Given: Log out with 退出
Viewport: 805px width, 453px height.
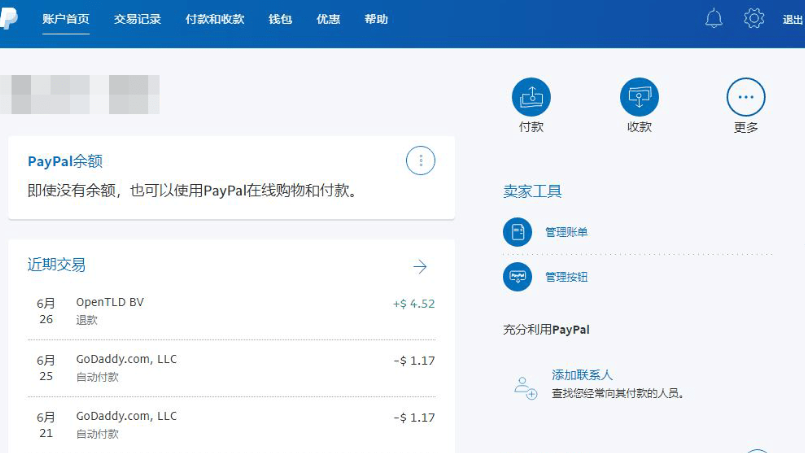Looking at the screenshot, I should 793,20.
